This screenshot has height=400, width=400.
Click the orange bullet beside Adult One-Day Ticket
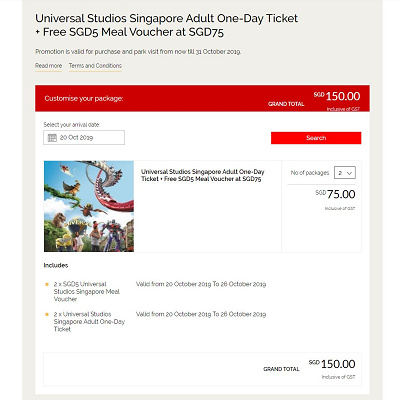point(47,314)
